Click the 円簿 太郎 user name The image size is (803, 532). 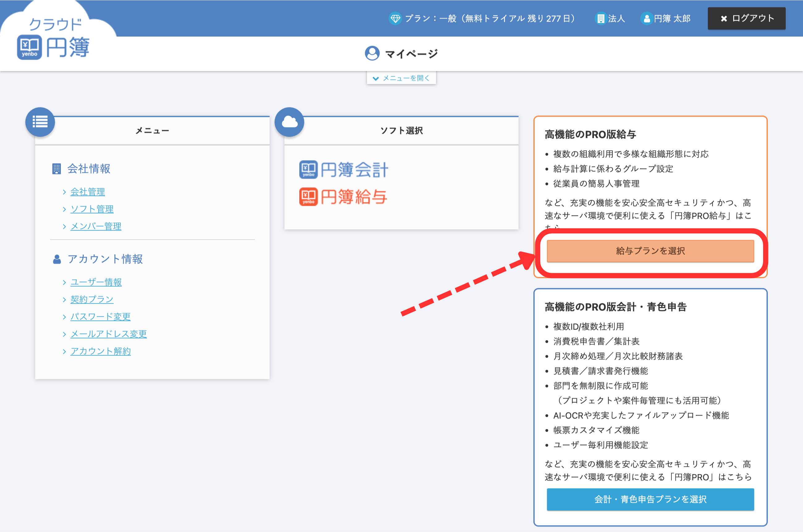pos(672,18)
